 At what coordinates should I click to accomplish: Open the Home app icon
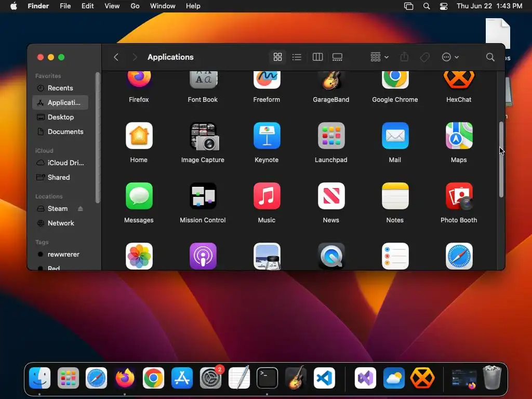[x=139, y=136]
